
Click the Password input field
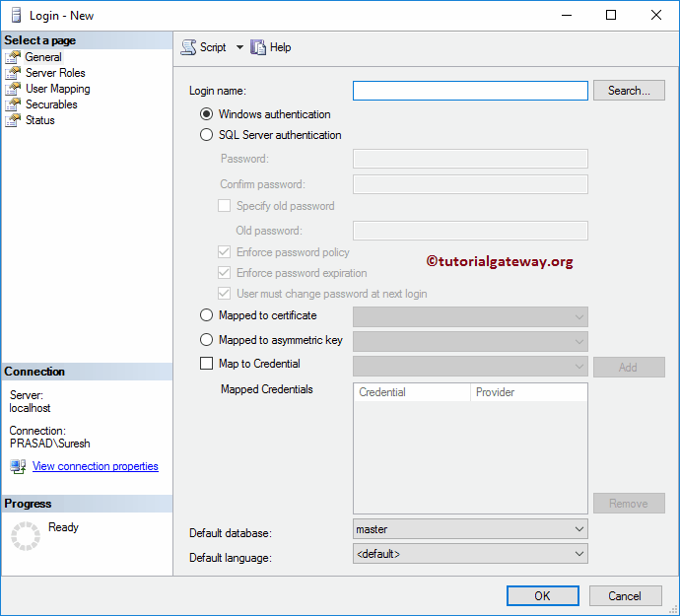tap(470, 159)
